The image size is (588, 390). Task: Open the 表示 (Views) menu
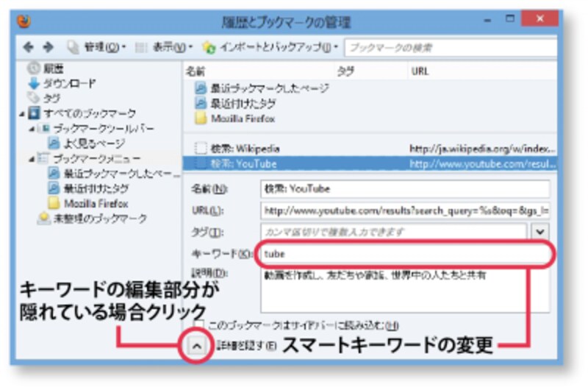164,47
